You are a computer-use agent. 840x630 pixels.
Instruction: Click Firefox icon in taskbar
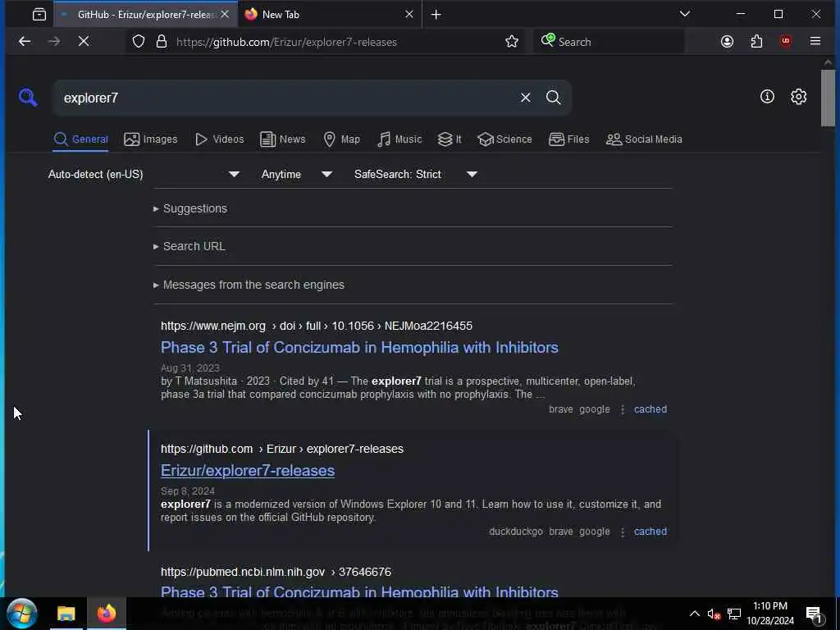(106, 614)
